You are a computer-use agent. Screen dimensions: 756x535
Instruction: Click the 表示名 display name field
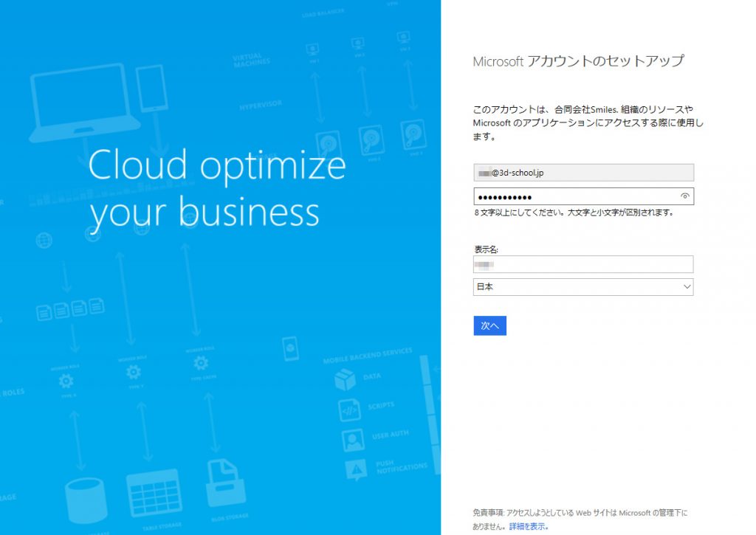click(x=583, y=264)
